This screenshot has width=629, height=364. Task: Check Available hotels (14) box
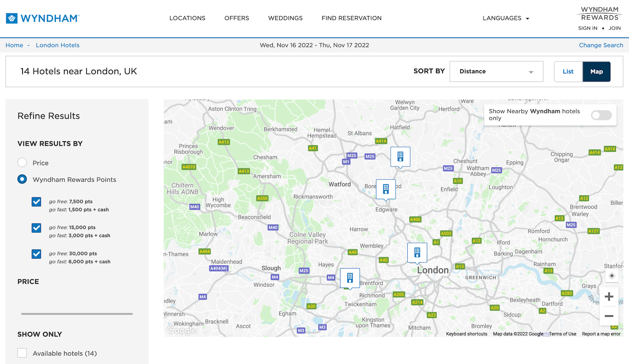[22, 353]
